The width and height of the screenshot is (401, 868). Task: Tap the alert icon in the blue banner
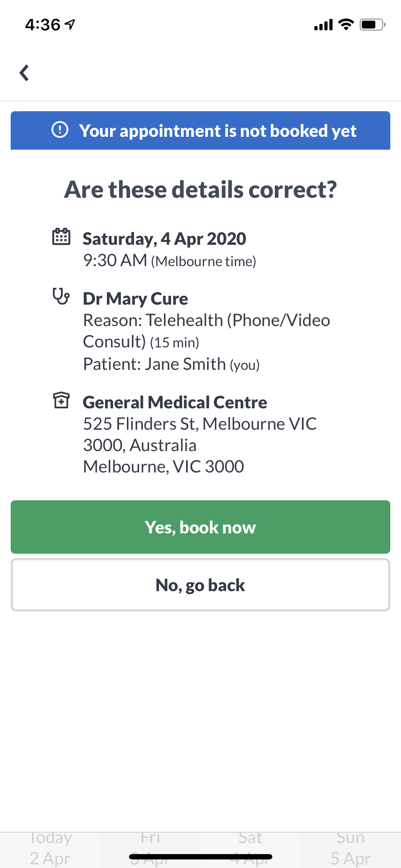click(60, 130)
